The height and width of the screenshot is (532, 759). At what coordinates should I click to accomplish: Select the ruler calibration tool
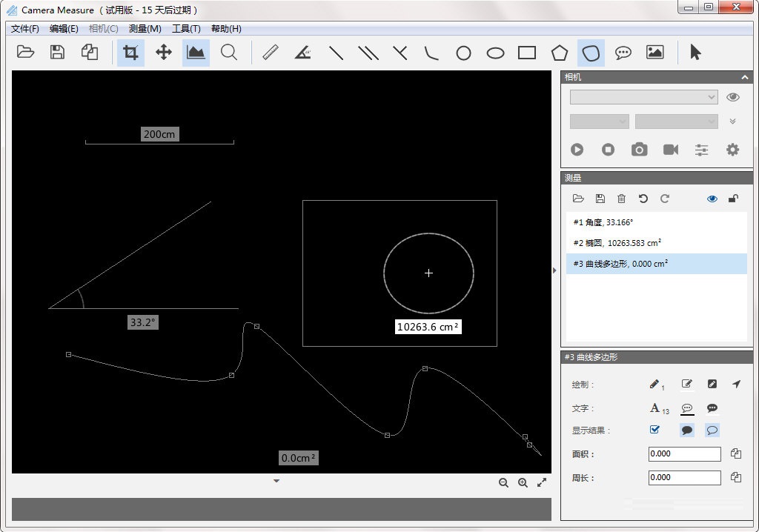(269, 52)
